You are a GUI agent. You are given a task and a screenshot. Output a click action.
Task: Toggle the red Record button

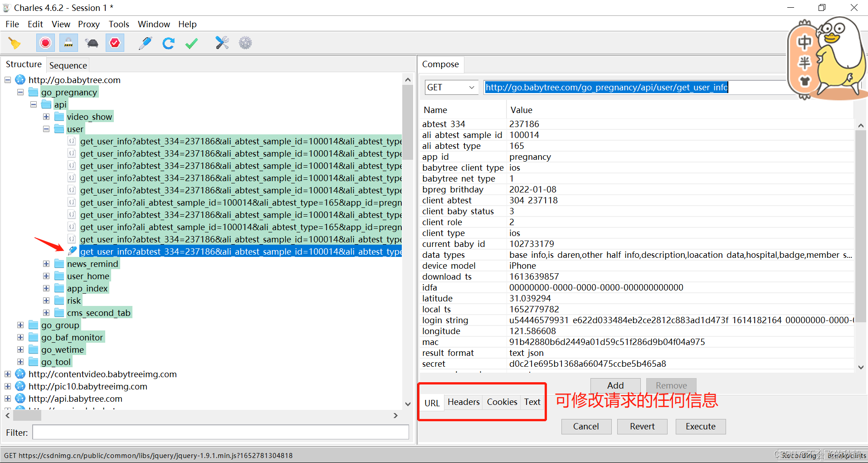45,43
